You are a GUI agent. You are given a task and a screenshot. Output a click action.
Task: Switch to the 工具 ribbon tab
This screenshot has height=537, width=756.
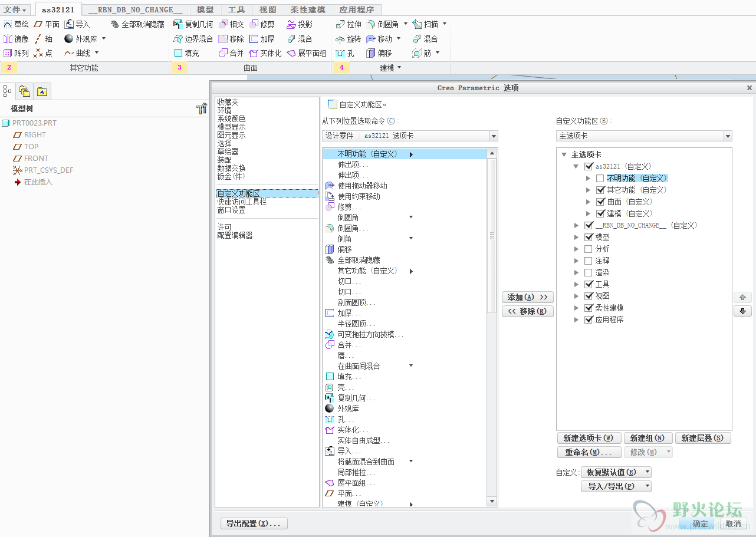236,9
